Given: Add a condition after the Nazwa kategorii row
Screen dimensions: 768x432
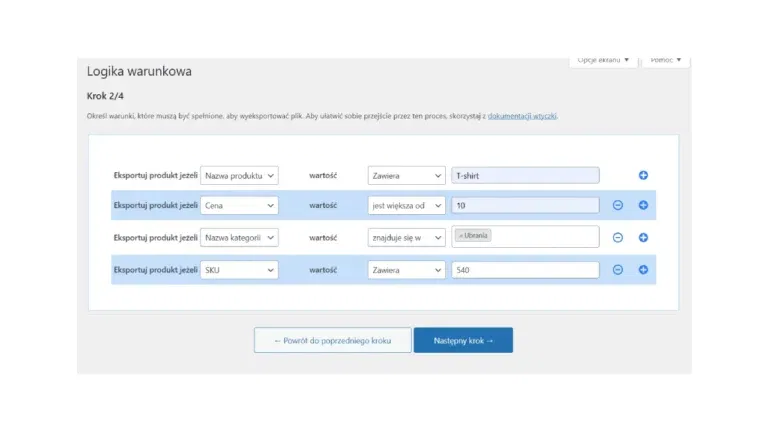Looking at the screenshot, I should pos(643,238).
